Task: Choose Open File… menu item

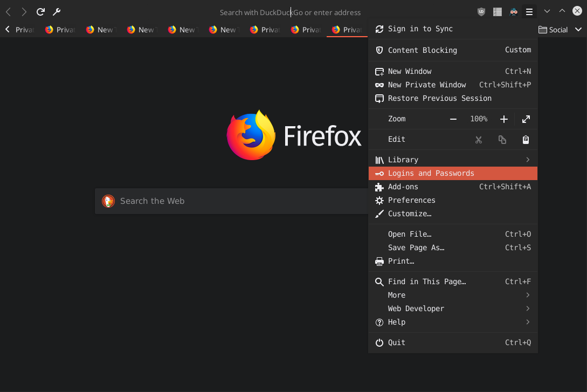Action: tap(453, 234)
